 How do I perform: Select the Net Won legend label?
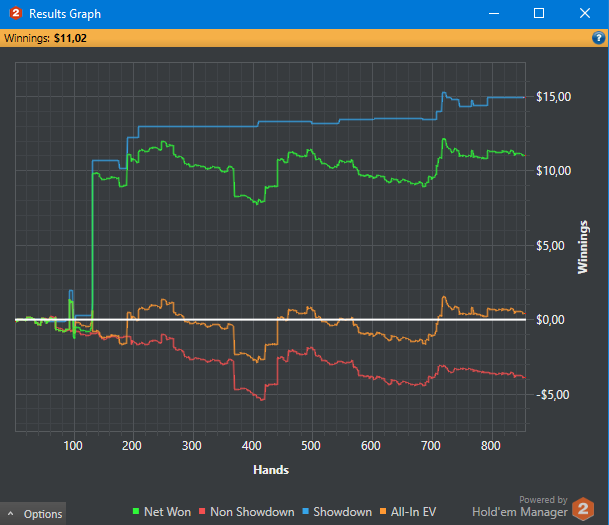coord(167,512)
